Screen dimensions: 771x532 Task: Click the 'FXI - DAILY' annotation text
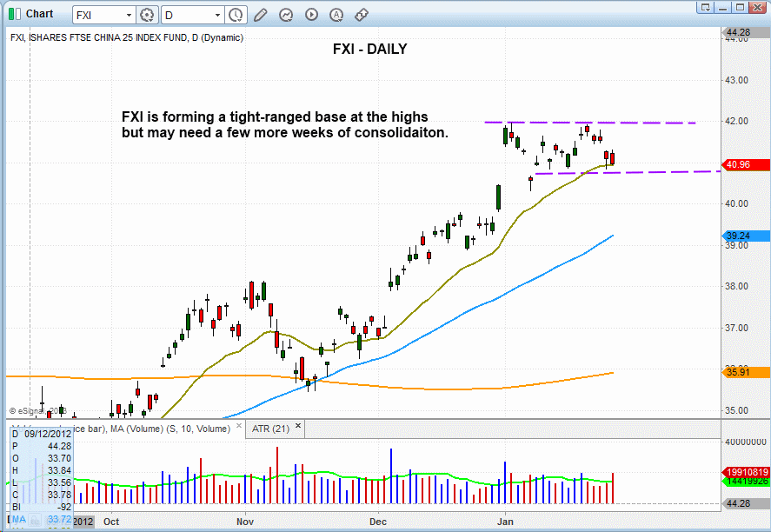[x=369, y=50]
